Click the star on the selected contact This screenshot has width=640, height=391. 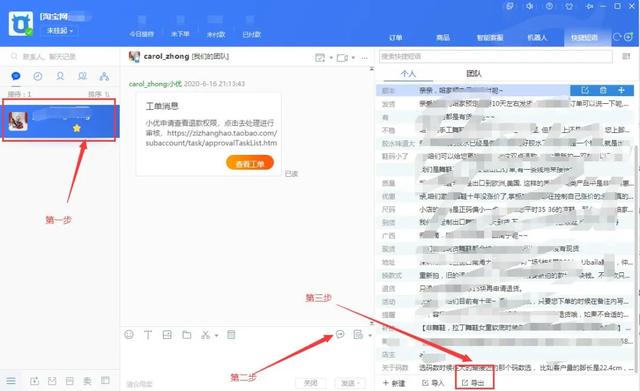(76, 128)
